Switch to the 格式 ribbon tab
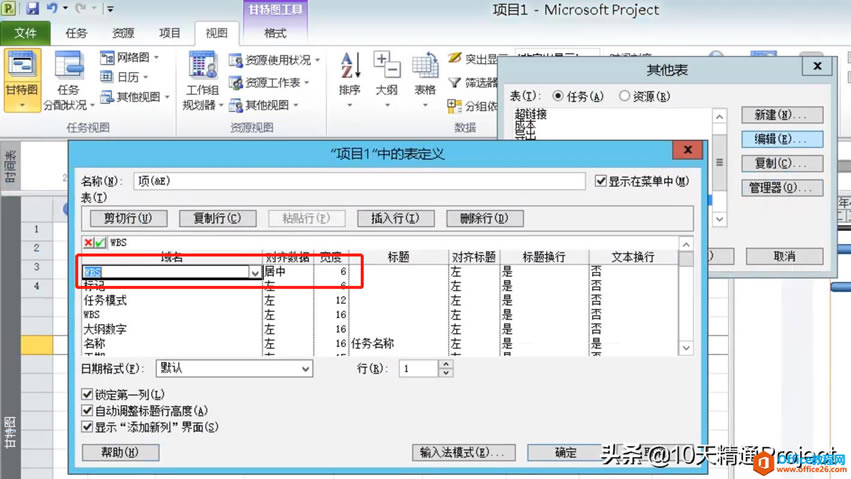851x479 pixels. tap(275, 34)
